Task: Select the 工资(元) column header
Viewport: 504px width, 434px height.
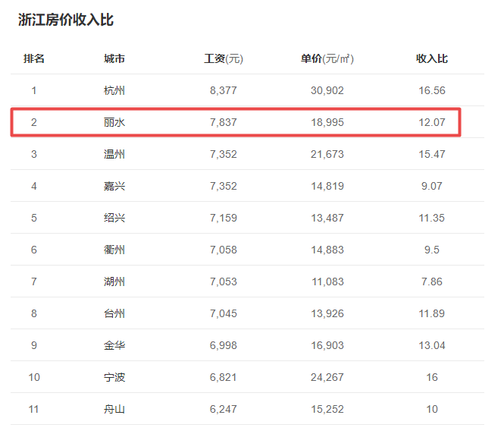Action: pos(224,58)
